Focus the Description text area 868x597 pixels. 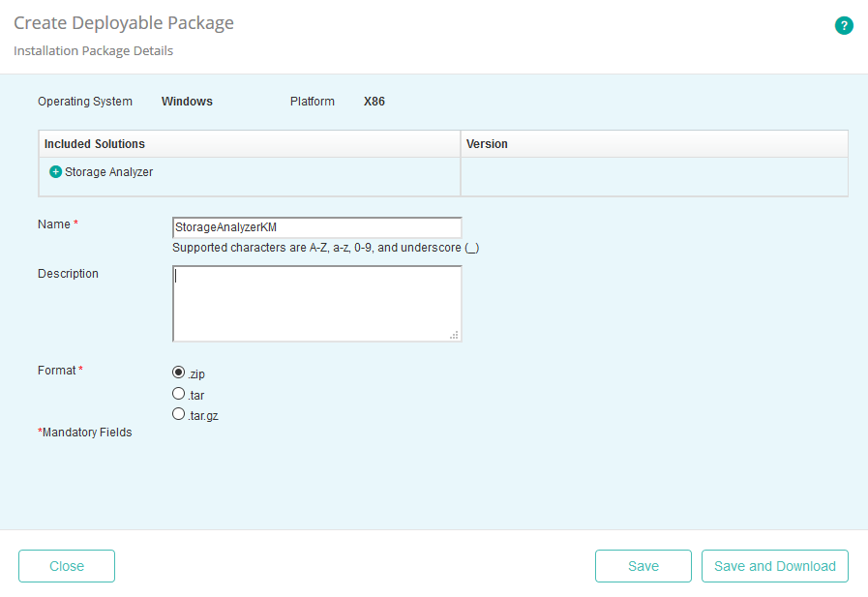[316, 303]
